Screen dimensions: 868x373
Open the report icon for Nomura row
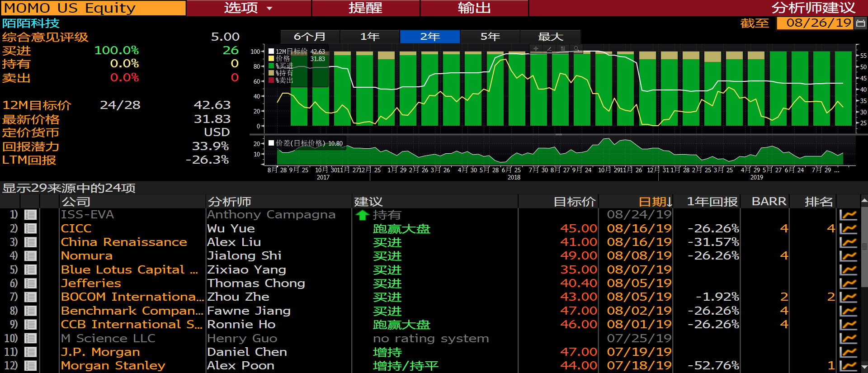point(31,256)
